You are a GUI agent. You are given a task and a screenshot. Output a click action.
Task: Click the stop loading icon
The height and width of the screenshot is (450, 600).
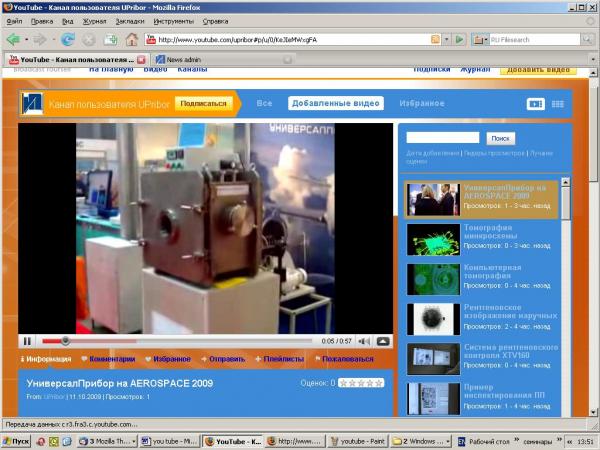click(x=89, y=39)
